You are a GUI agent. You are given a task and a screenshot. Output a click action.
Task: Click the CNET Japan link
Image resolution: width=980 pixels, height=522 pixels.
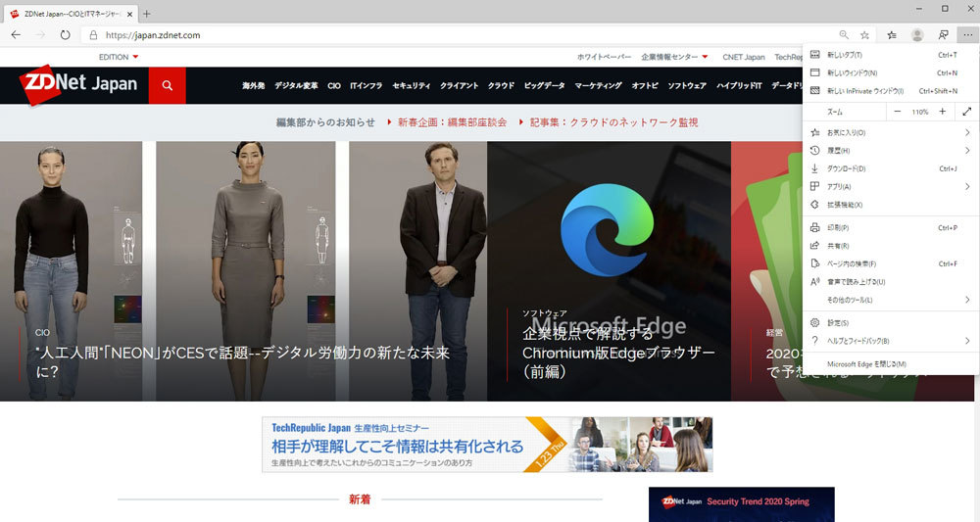pos(744,57)
